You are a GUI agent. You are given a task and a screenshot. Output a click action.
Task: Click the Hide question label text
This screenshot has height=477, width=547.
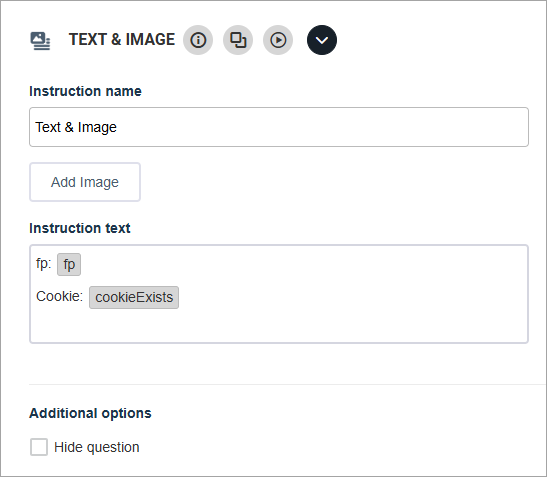point(97,447)
